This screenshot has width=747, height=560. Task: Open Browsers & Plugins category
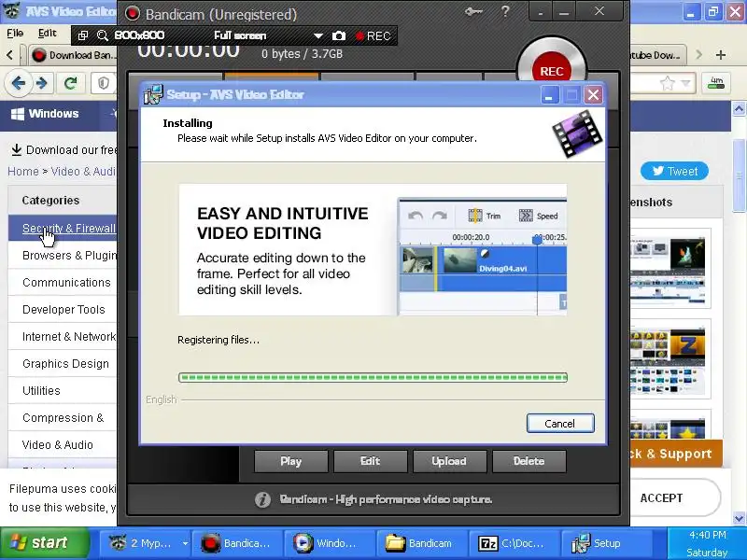63,255
